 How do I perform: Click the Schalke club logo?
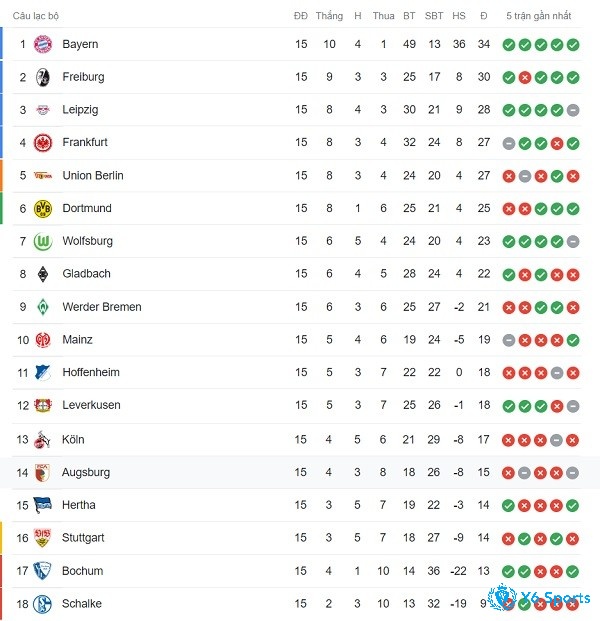[42, 604]
